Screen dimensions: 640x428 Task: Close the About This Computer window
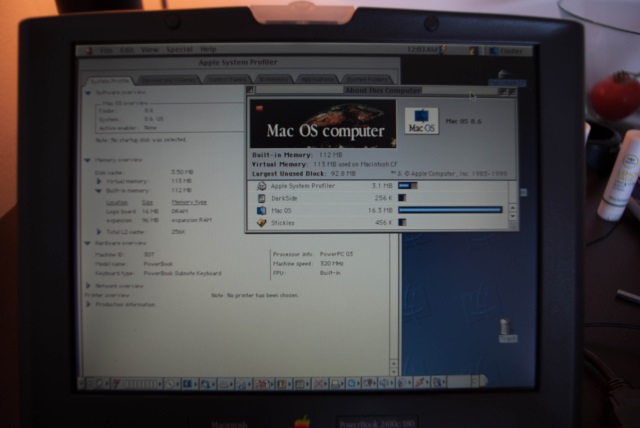pos(251,90)
